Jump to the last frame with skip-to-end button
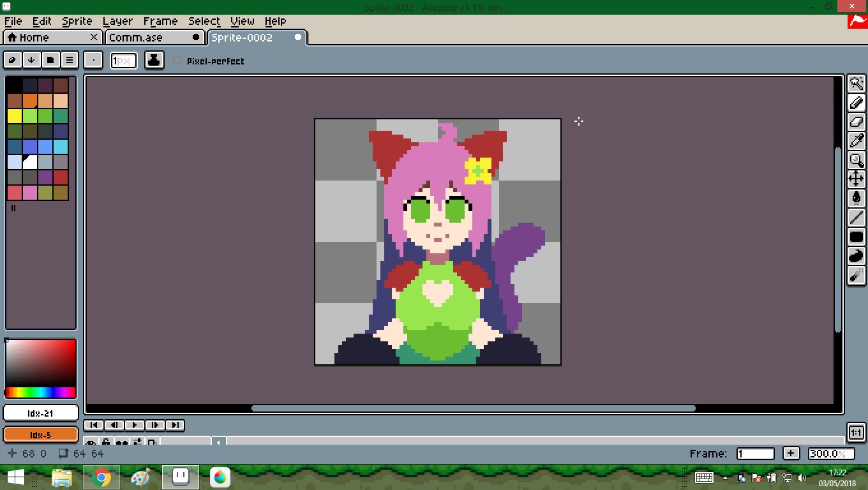This screenshot has width=868, height=490. (x=174, y=425)
